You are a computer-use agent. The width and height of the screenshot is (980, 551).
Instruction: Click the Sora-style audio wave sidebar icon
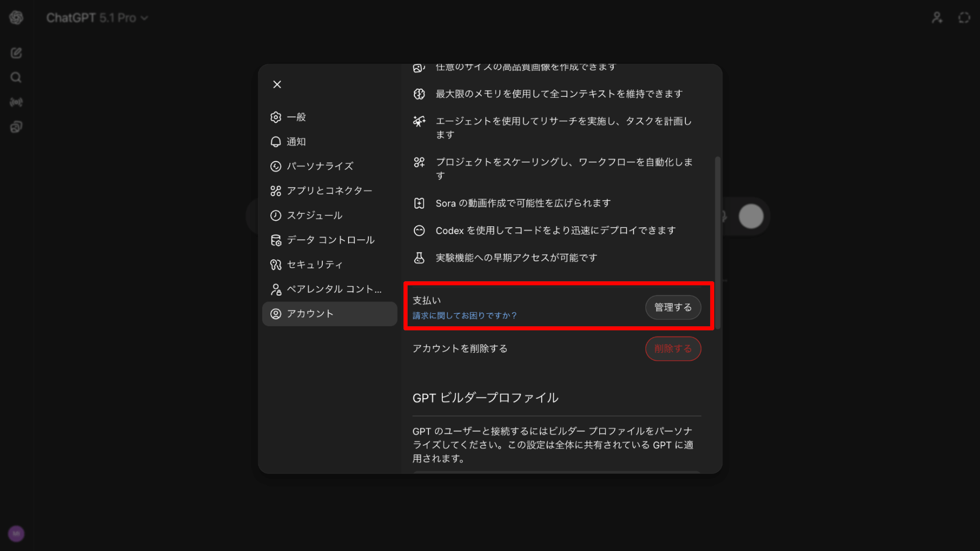(16, 102)
